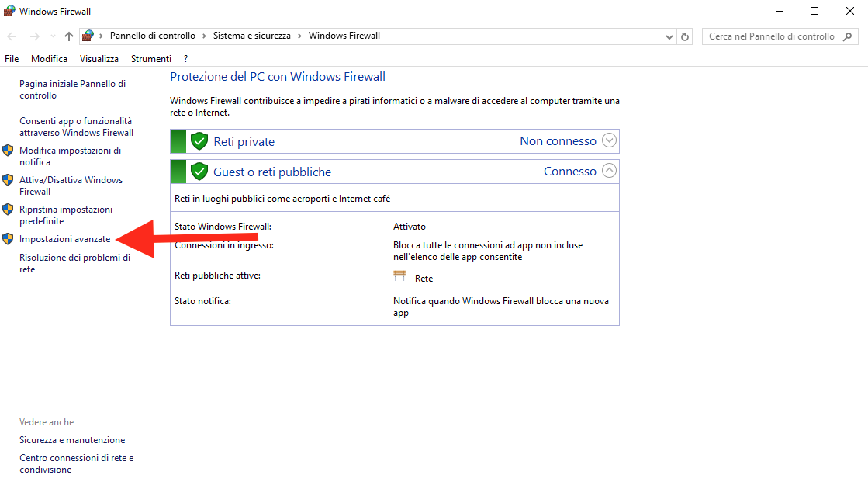Go forward with the forward arrow

coord(34,36)
